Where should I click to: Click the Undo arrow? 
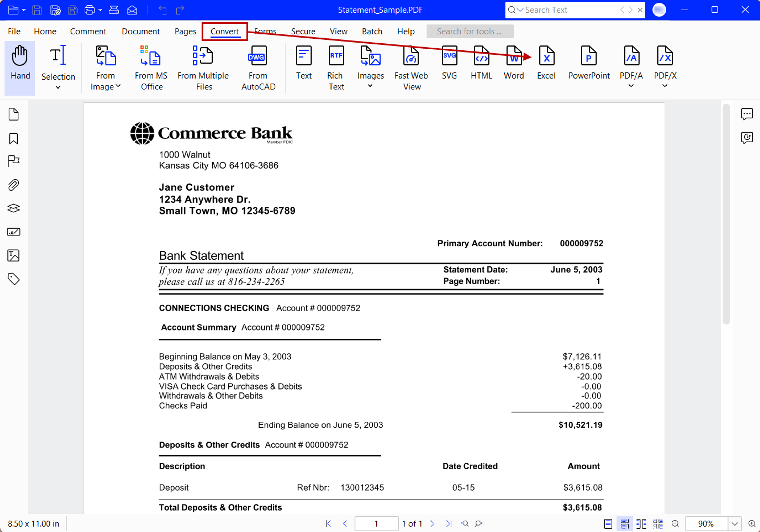tap(162, 10)
